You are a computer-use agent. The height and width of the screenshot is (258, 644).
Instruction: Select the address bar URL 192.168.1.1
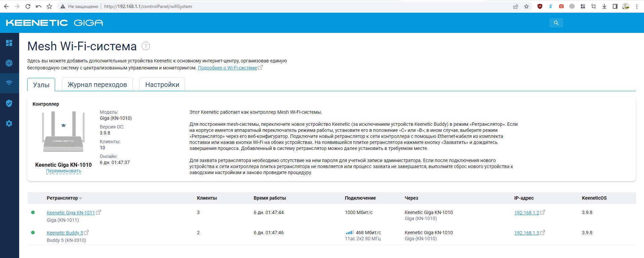pyautogui.click(x=148, y=6)
